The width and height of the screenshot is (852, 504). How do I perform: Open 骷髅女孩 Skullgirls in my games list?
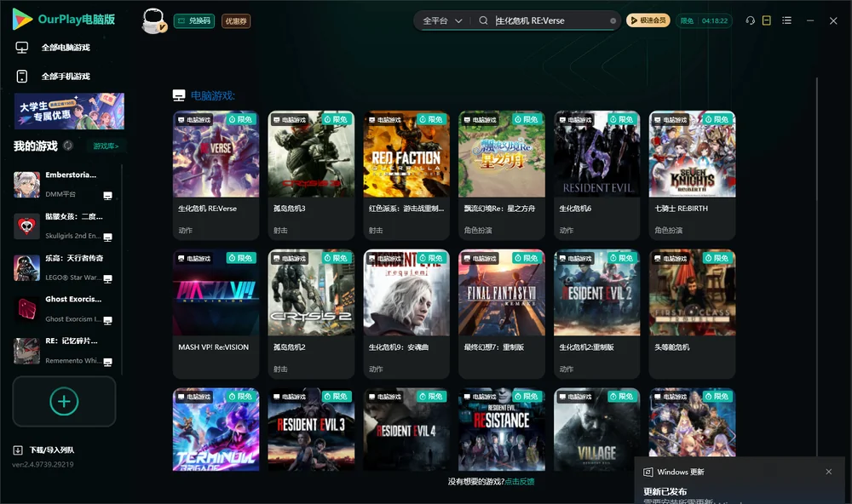click(x=64, y=226)
